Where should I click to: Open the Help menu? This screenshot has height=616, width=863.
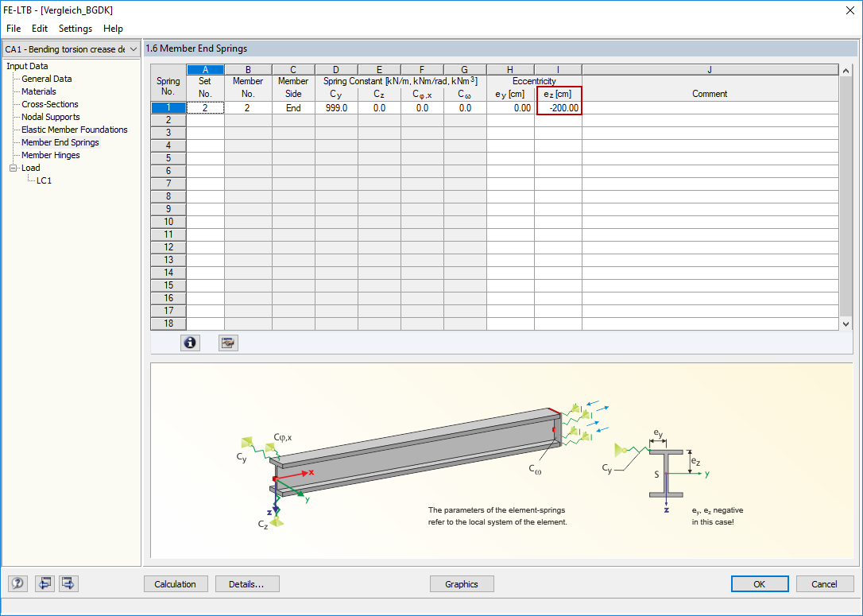[113, 29]
